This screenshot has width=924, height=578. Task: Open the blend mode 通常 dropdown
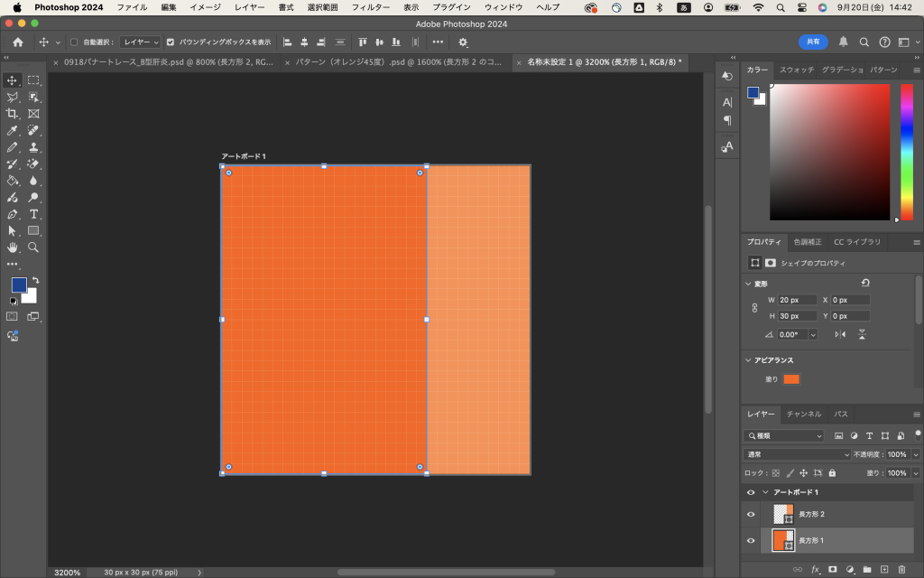(x=797, y=454)
